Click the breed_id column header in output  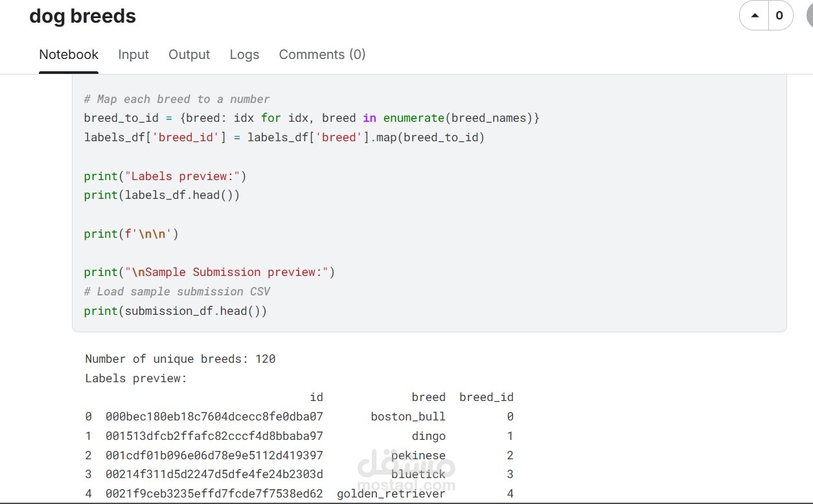click(487, 397)
